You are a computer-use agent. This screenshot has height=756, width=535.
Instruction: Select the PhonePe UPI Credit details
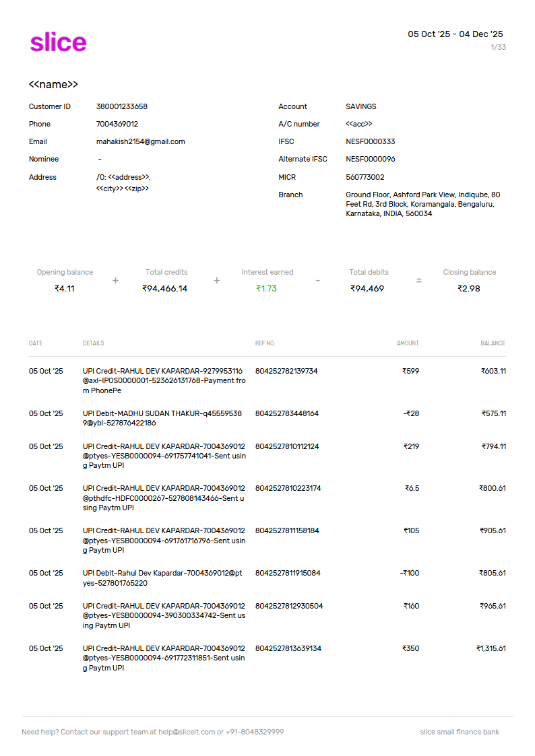(x=164, y=381)
